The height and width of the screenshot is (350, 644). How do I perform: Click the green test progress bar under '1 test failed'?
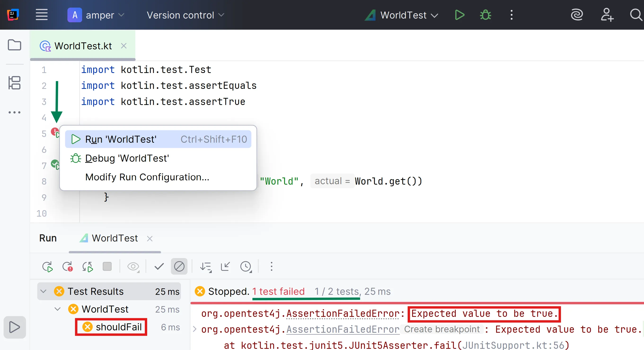[306, 299]
